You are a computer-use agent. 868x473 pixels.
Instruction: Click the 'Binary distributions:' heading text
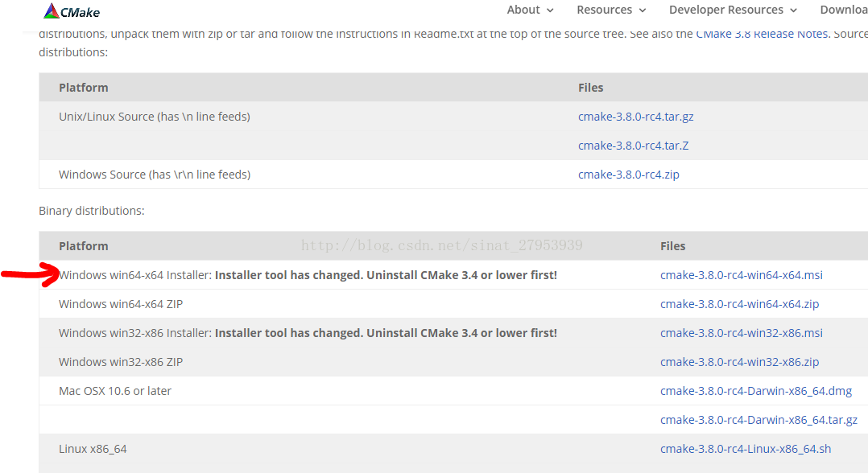tap(91, 211)
